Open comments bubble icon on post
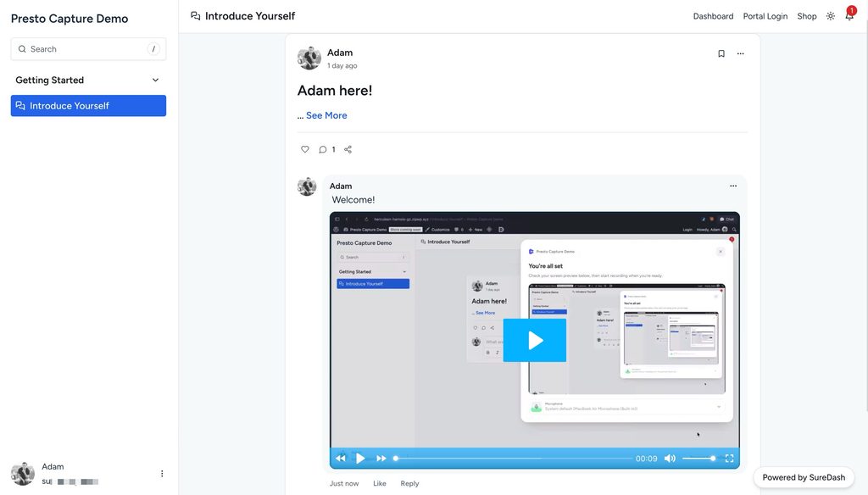This screenshot has width=868, height=495. click(x=323, y=149)
